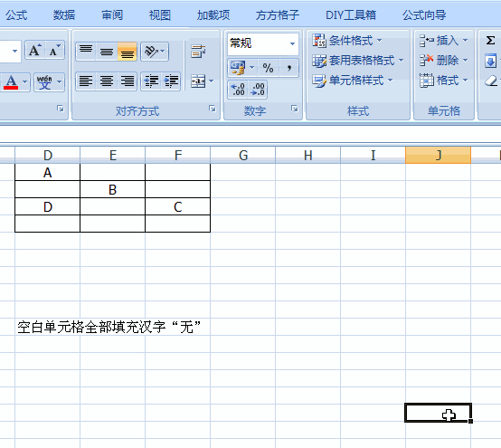Open the 审阅 ribbon tab
The width and height of the screenshot is (501, 448).
point(112,15)
